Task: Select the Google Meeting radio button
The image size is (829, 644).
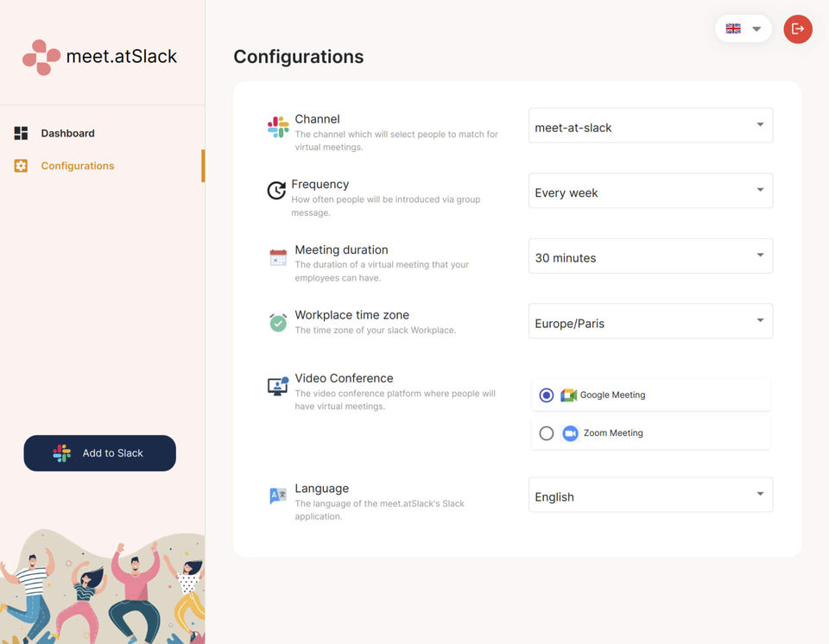Action: pyautogui.click(x=546, y=395)
